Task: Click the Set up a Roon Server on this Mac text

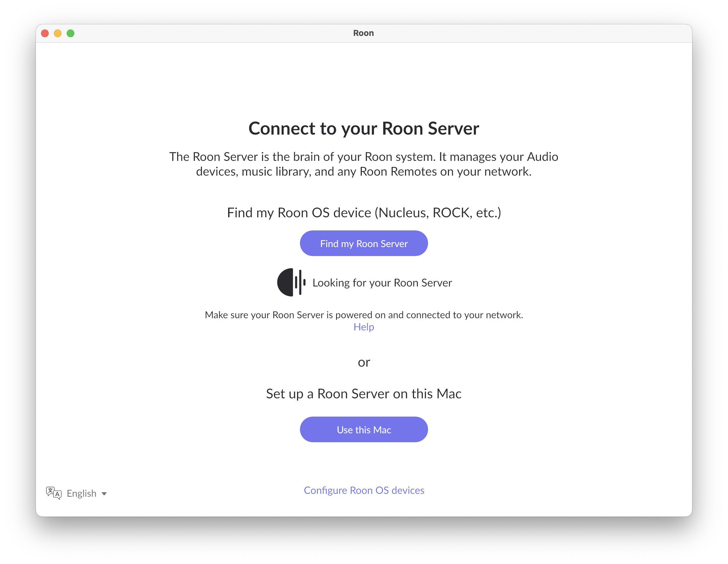Action: [364, 394]
